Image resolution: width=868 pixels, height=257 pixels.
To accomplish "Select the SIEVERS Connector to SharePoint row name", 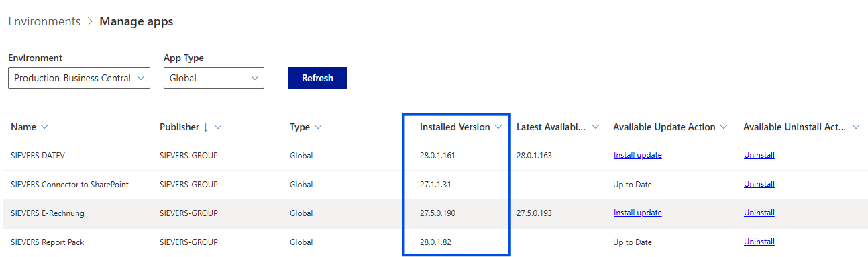I will tap(70, 184).
